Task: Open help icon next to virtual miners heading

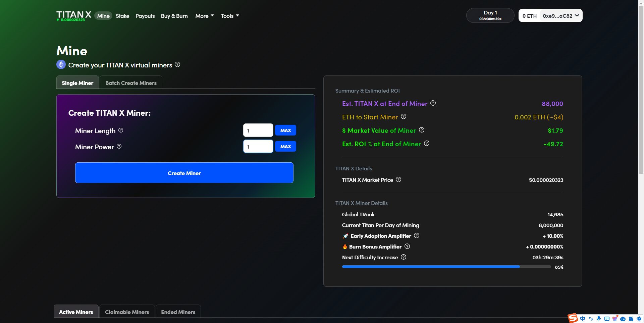Action: [177, 64]
